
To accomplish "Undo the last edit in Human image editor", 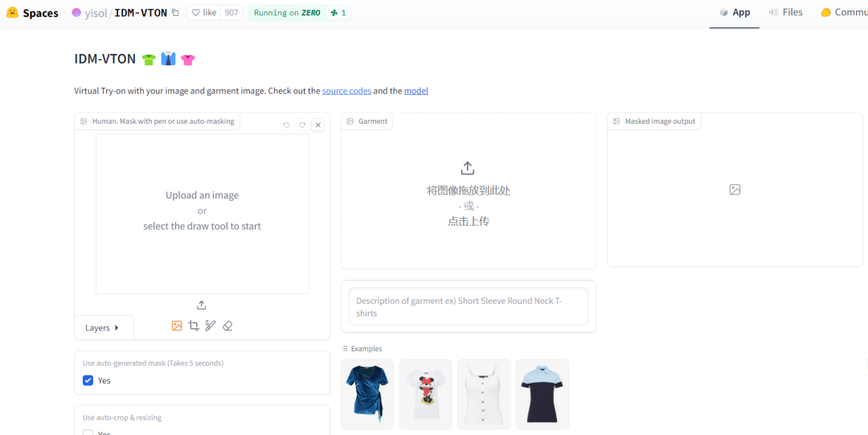I will point(287,125).
